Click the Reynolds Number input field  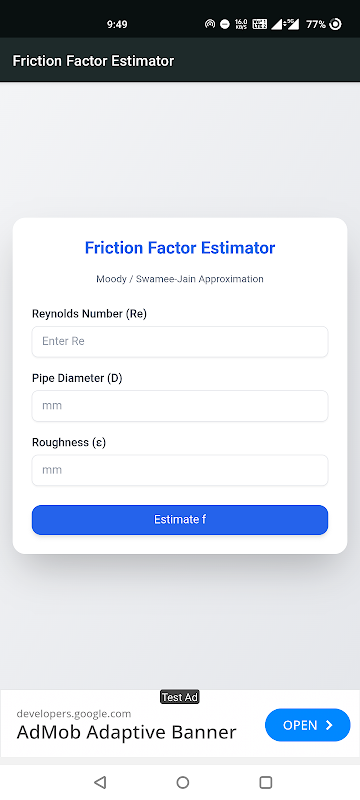coord(180,341)
